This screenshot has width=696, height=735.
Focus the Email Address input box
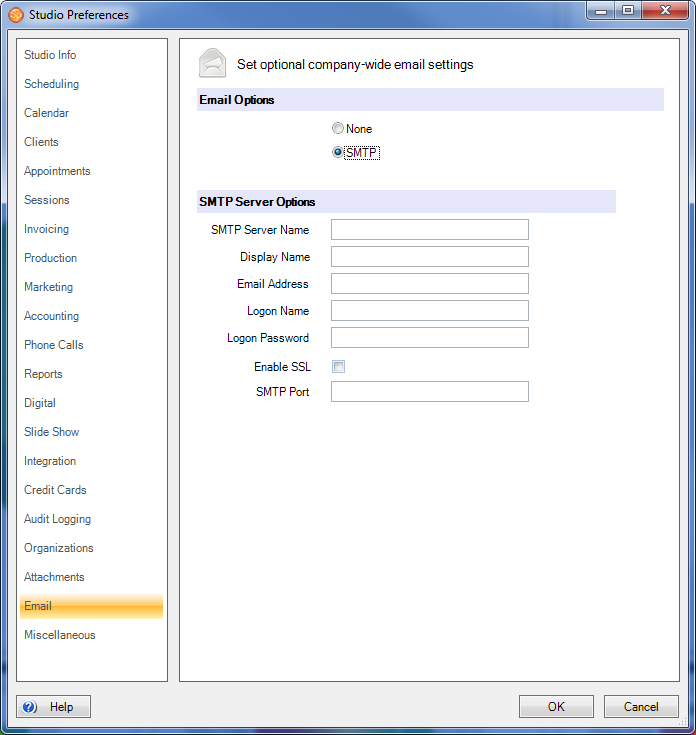(x=429, y=284)
